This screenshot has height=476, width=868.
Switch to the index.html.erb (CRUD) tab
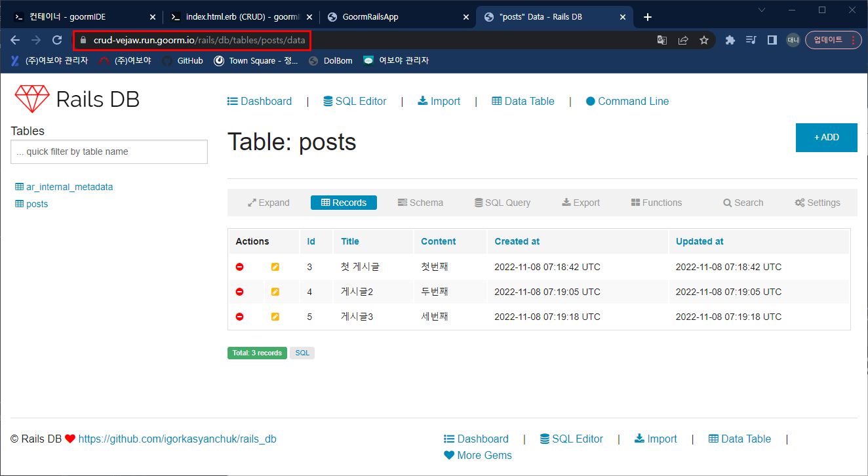(x=241, y=17)
